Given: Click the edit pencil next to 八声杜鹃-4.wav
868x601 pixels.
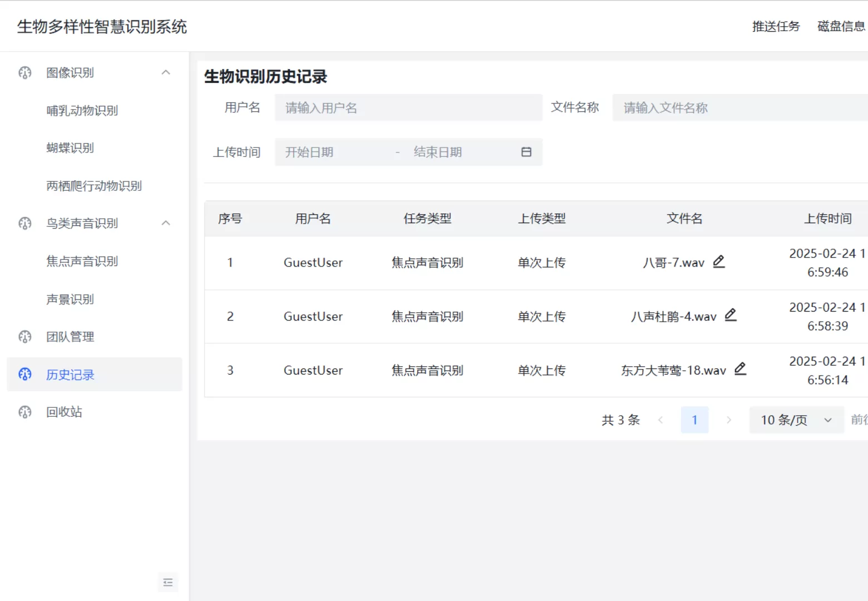Looking at the screenshot, I should [731, 315].
